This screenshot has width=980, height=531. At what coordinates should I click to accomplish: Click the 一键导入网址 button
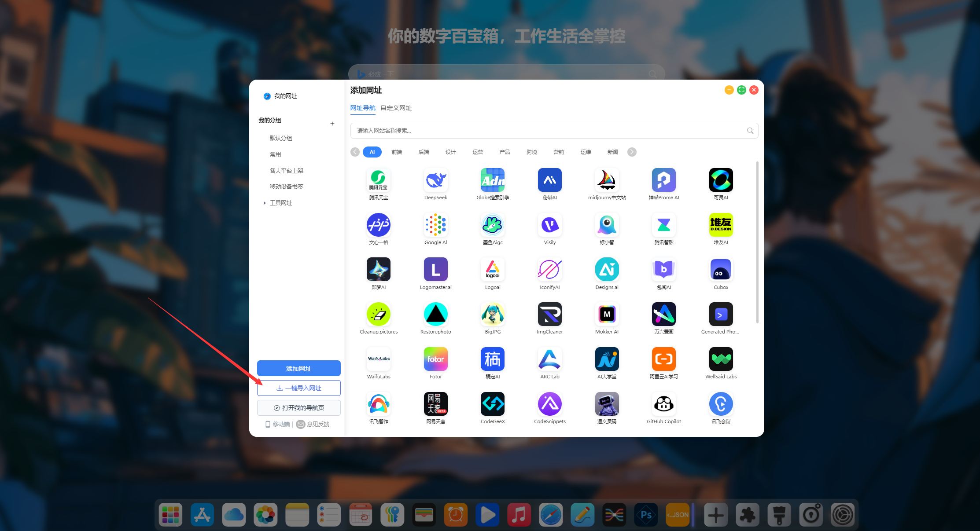pos(298,388)
